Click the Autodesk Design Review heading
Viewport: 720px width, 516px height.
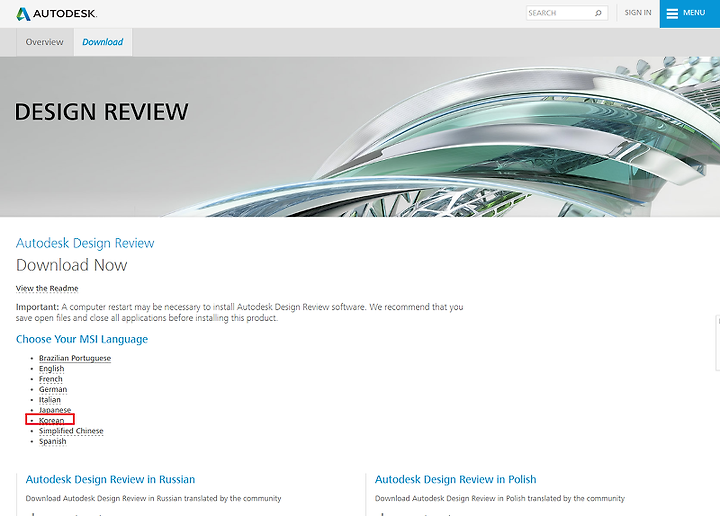pos(85,243)
